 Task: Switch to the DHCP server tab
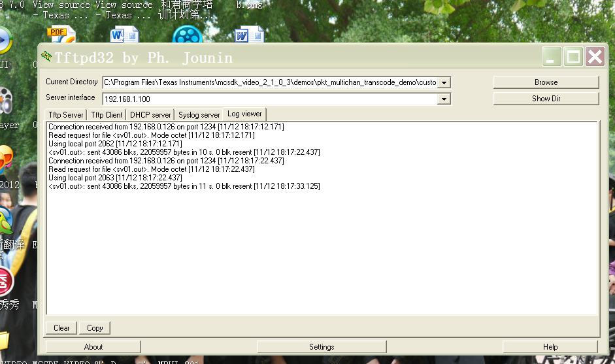tap(150, 115)
